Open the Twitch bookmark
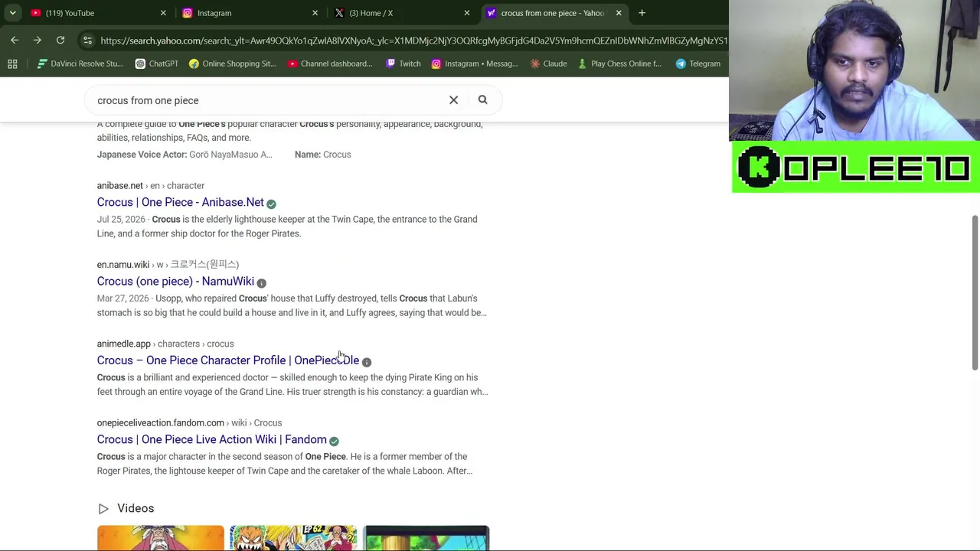This screenshot has width=980, height=551. [403, 64]
